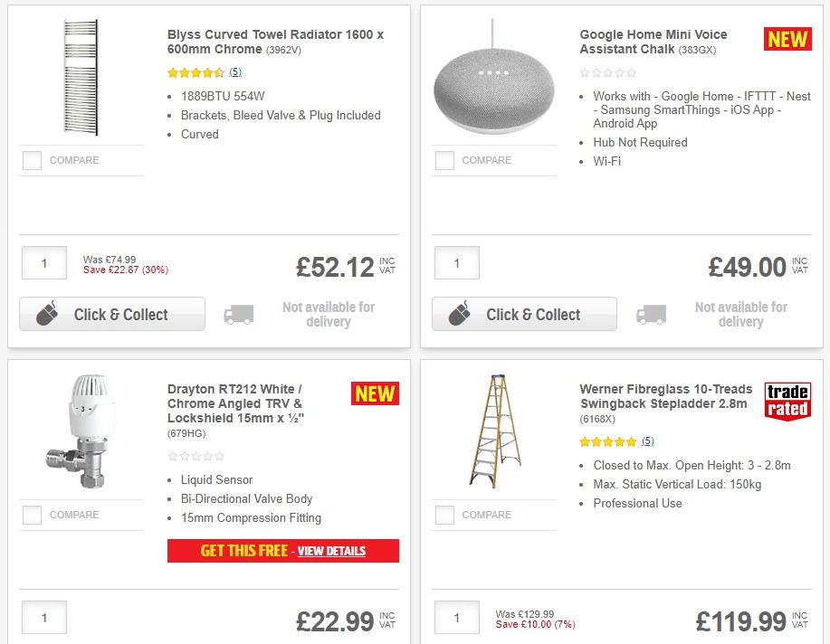The height and width of the screenshot is (644, 830).
Task: Click the NEW badge on Drayton TRV
Action: coord(374,393)
